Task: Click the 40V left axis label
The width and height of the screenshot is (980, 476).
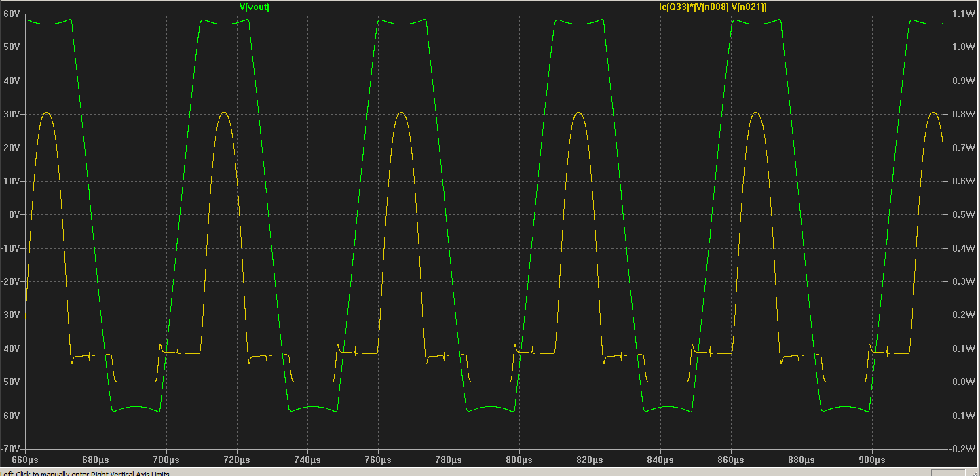Action: pyautogui.click(x=14, y=81)
